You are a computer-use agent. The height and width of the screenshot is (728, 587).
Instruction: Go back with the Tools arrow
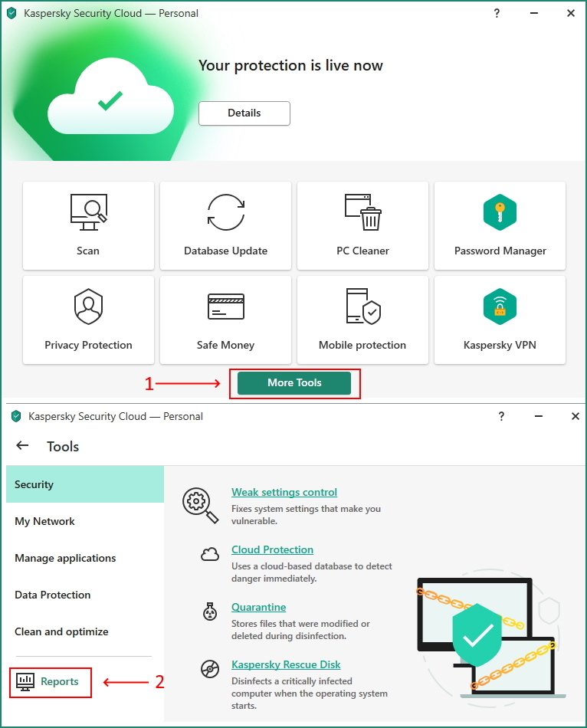(22, 446)
